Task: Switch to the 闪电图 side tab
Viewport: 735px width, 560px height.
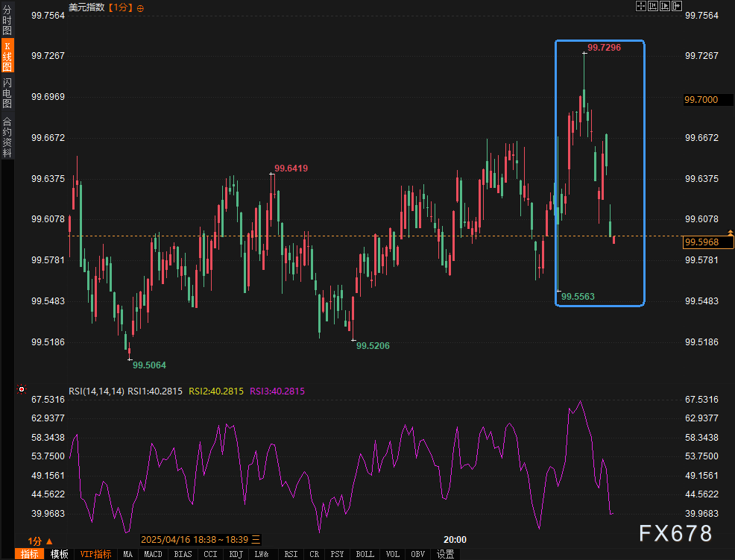Action: pos(7,92)
